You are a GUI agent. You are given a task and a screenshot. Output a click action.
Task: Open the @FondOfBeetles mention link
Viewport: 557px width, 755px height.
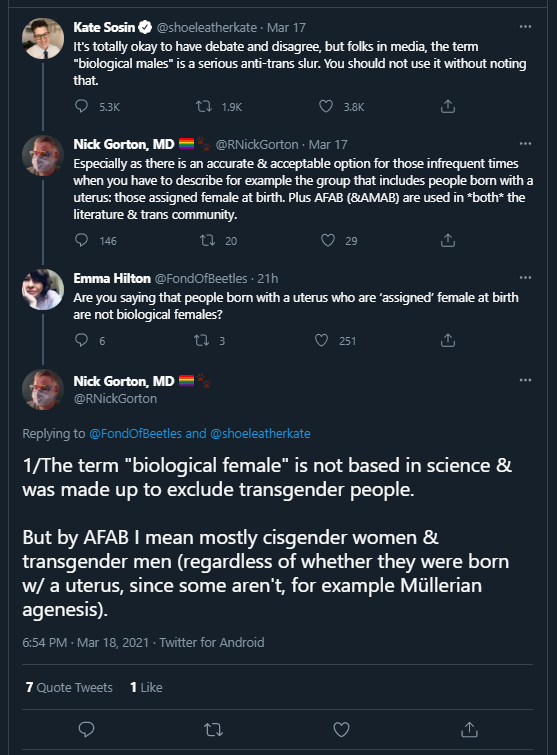135,433
